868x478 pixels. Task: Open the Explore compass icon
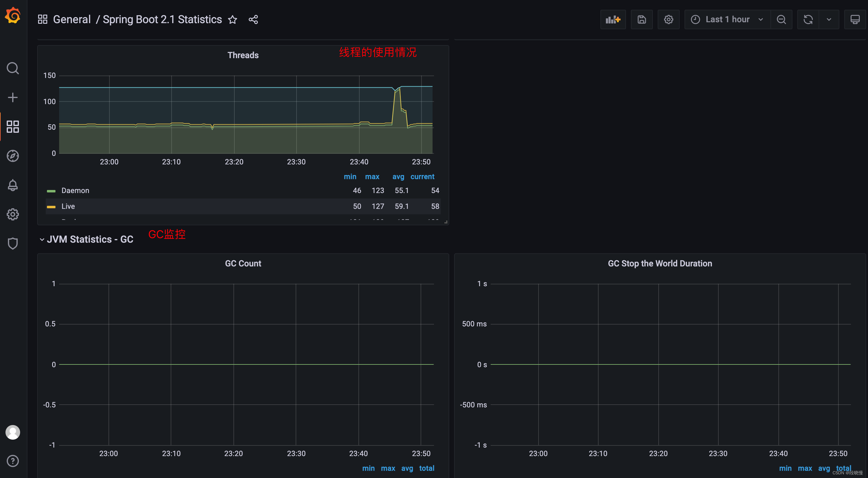point(13,156)
